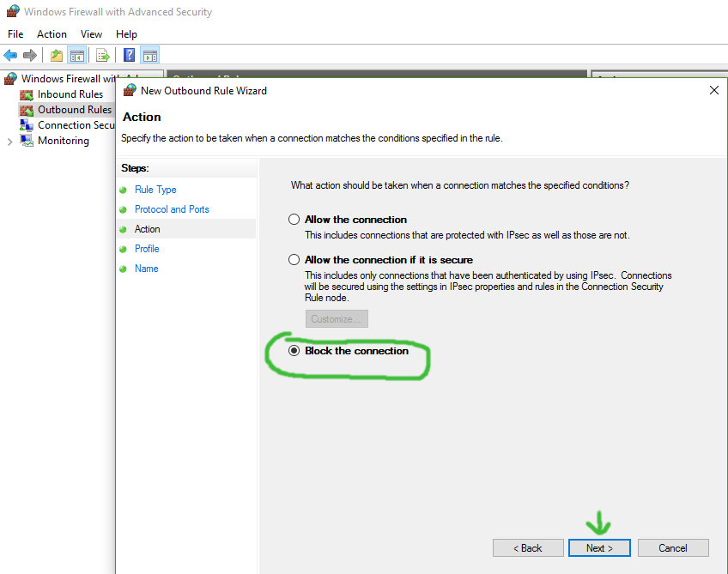Click the root Windows Firewall tree icon
Viewport: 728px width, 574px height.
tap(10, 78)
